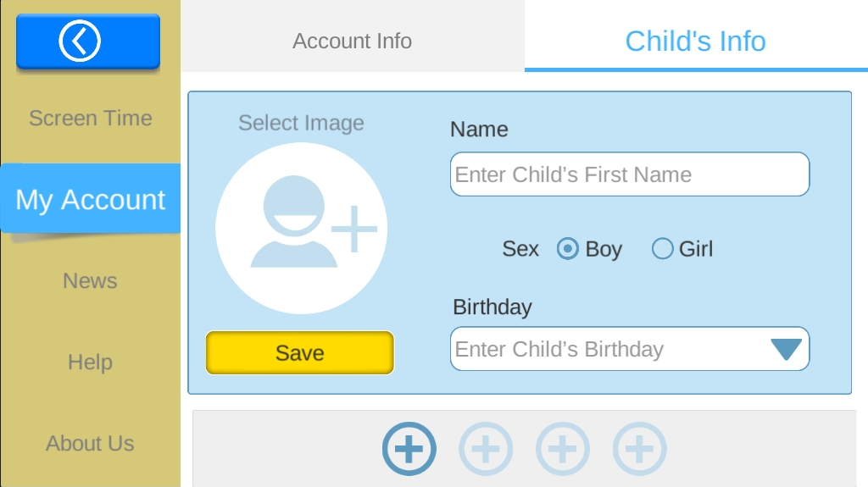Viewport: 868px width, 487px height.
Task: Open Screen Time in sidebar
Action: click(x=90, y=118)
